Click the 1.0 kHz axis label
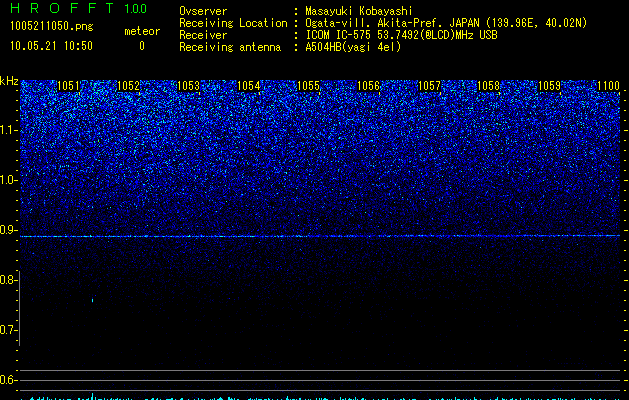Image resolution: width=629 pixels, height=400 pixels. coord(8,180)
